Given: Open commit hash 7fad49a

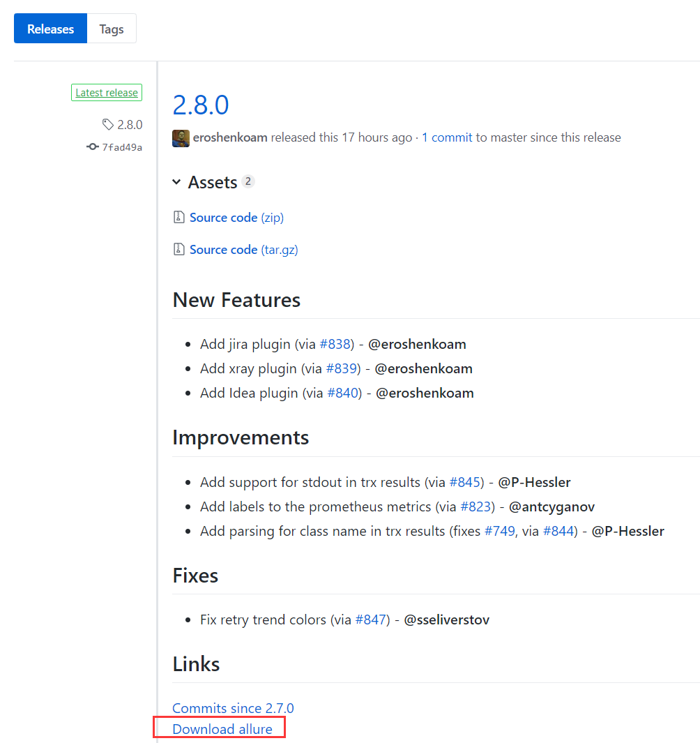Looking at the screenshot, I should (x=122, y=147).
